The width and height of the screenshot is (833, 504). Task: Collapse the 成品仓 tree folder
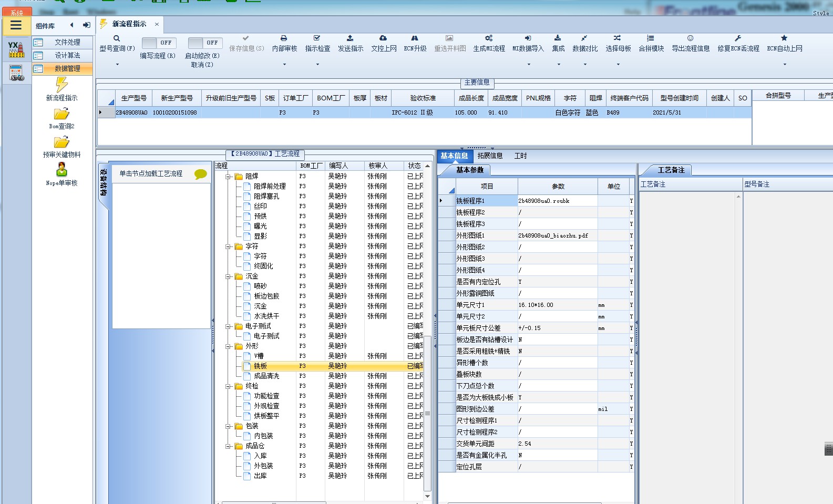pyautogui.click(x=229, y=446)
